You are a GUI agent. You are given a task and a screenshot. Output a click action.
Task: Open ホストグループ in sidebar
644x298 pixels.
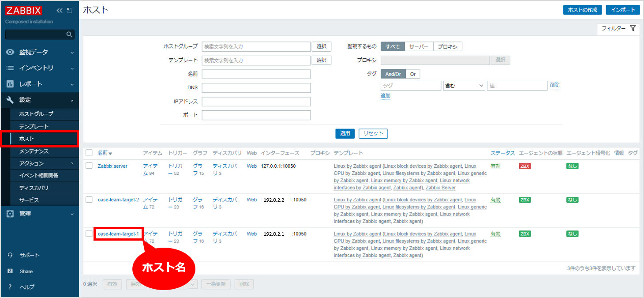pyautogui.click(x=36, y=114)
